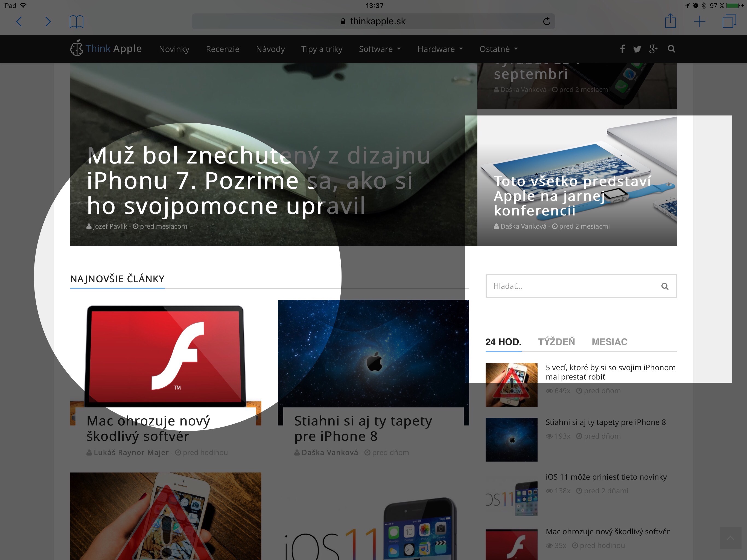
Task: Open Mac ohrozuje nový škodlivý softvér card title
Action: pyautogui.click(x=148, y=428)
